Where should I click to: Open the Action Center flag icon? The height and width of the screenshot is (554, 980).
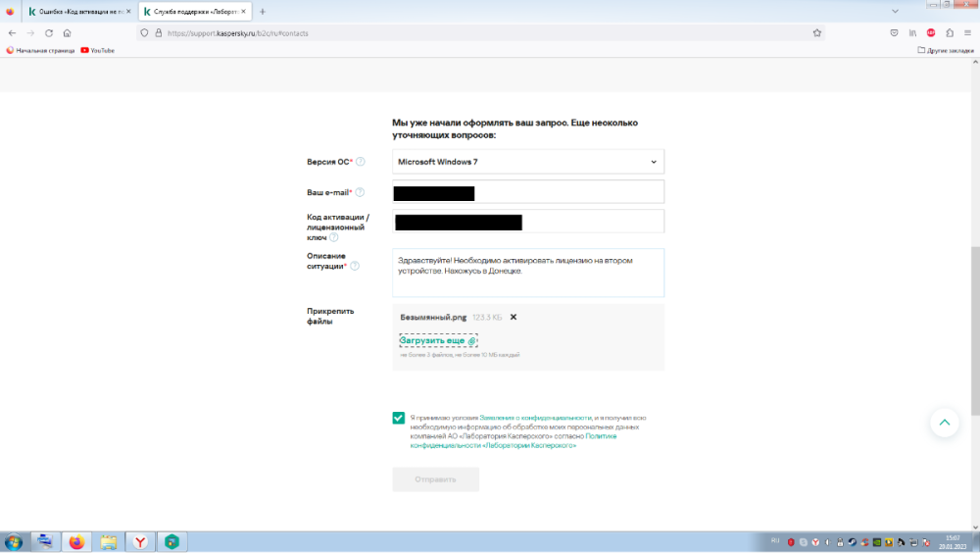pyautogui.click(x=926, y=542)
